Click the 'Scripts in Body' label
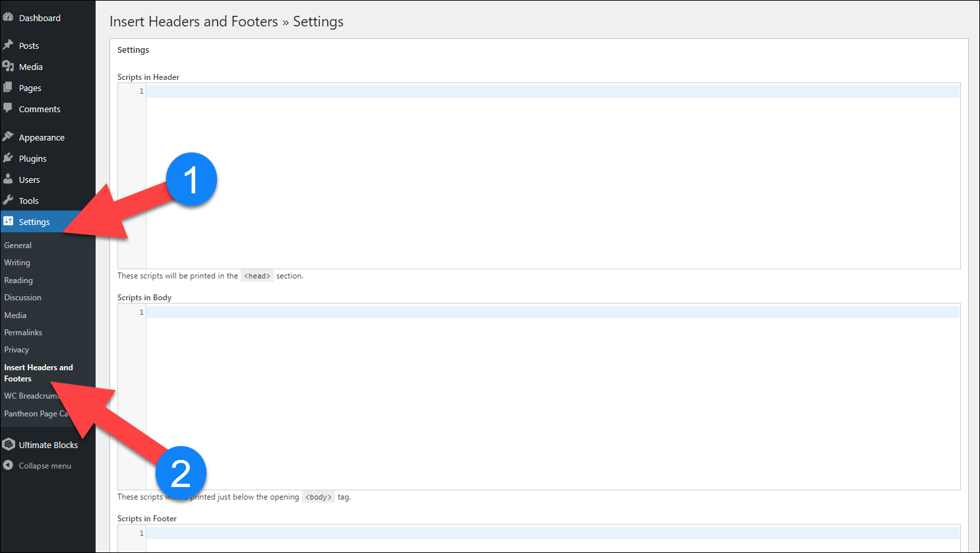Image resolution: width=980 pixels, height=553 pixels. tap(144, 297)
